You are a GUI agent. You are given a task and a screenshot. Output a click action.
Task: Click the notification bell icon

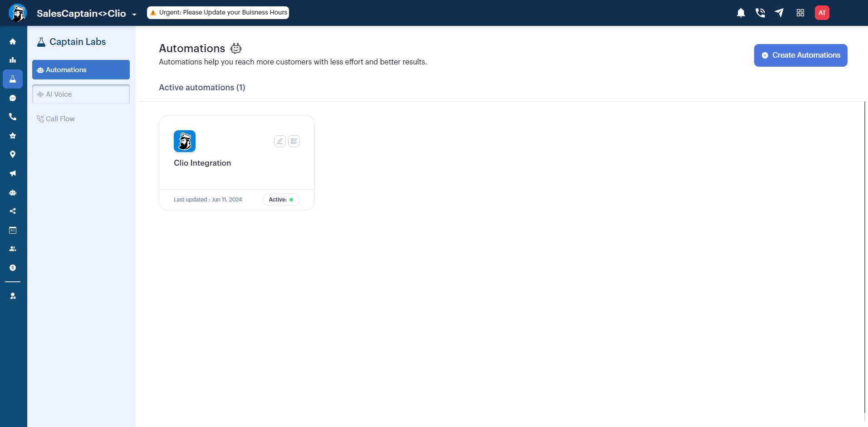click(x=741, y=13)
